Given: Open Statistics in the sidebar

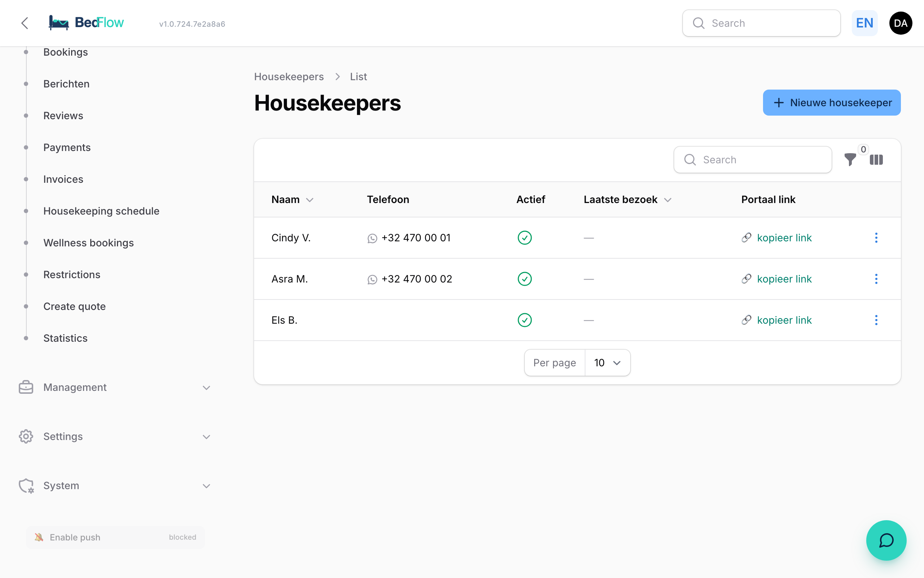Looking at the screenshot, I should point(65,338).
